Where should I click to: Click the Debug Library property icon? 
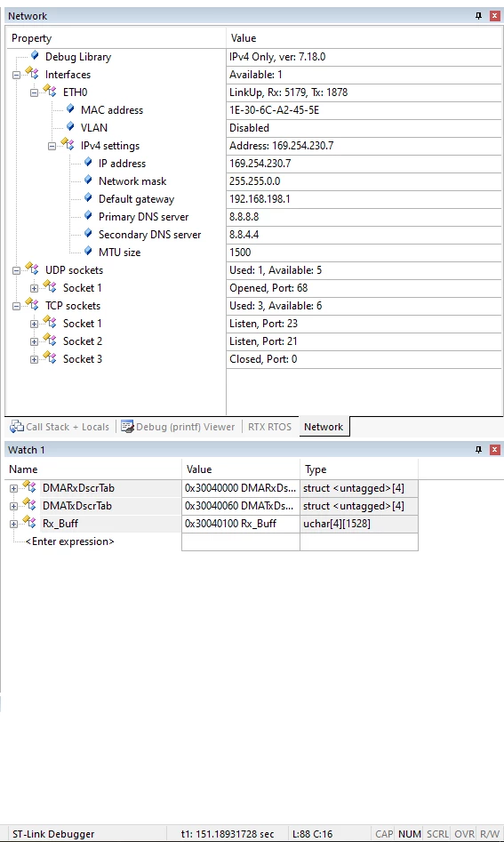pos(35,55)
